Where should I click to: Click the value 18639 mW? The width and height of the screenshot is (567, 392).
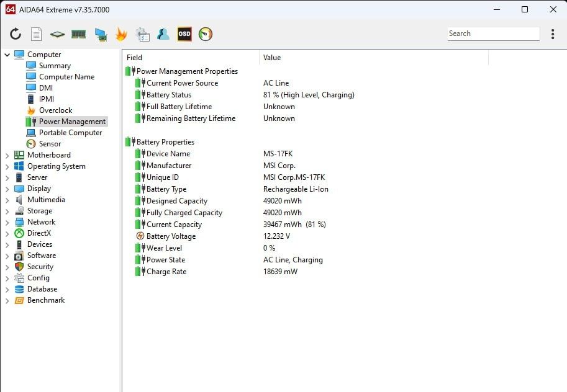[x=280, y=272]
